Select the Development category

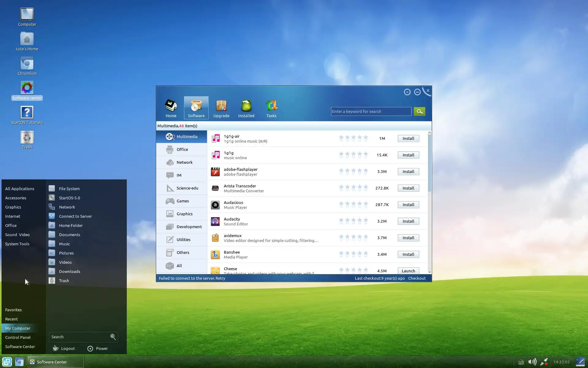[189, 227]
